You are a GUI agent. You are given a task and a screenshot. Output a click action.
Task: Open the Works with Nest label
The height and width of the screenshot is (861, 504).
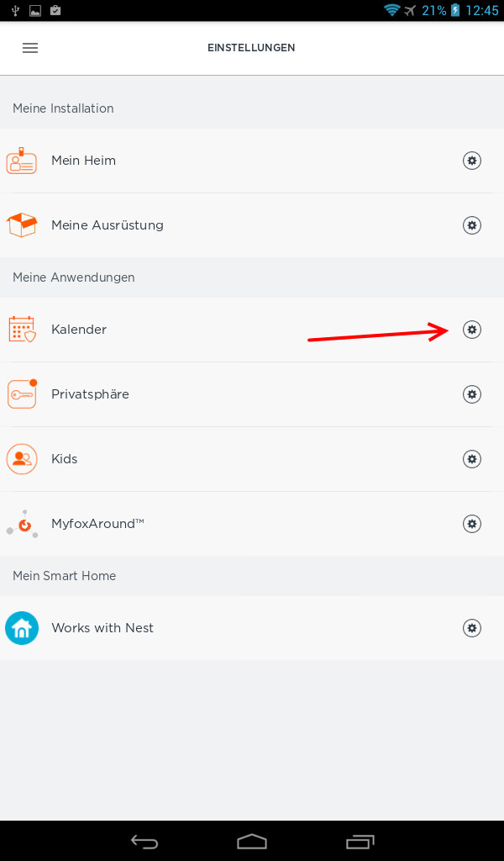click(x=102, y=627)
